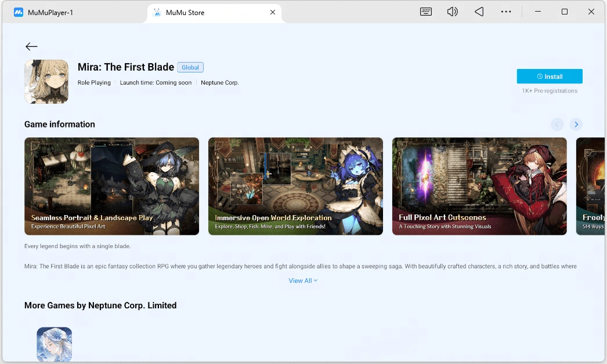Click the blue Install button

pos(550,76)
